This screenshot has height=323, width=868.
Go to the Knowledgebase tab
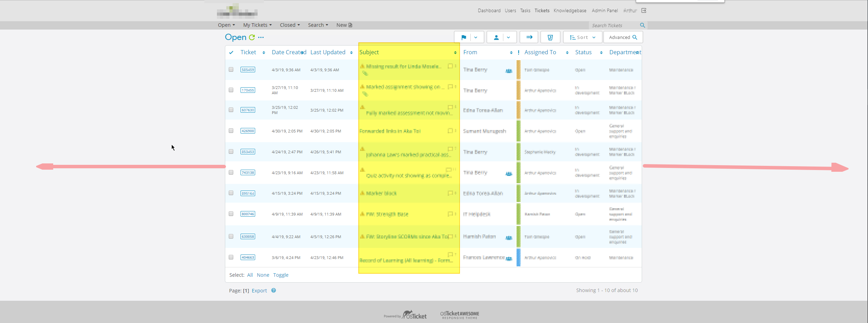tap(570, 11)
